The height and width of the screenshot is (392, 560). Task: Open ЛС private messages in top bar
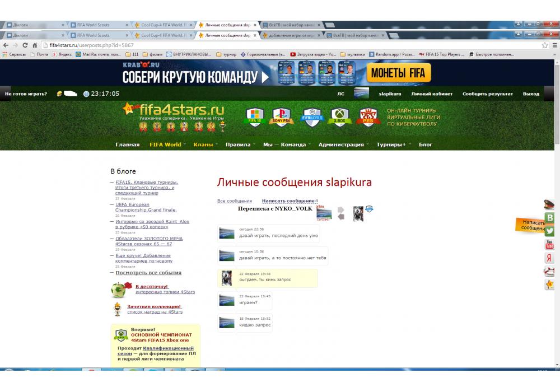tap(340, 94)
